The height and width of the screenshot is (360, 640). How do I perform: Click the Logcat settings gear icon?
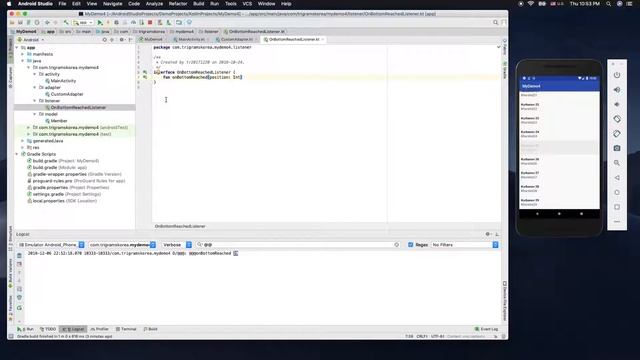coord(488,234)
